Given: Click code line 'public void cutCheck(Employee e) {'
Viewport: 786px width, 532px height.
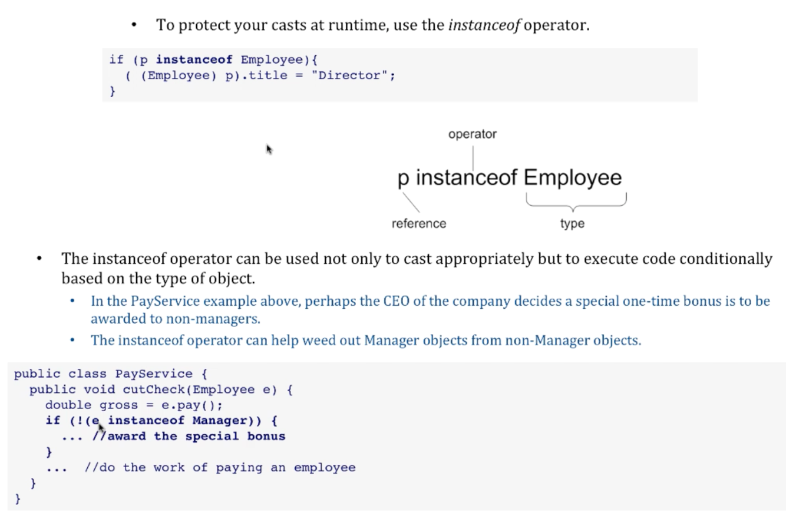Looking at the screenshot, I should pyautogui.click(x=161, y=389).
